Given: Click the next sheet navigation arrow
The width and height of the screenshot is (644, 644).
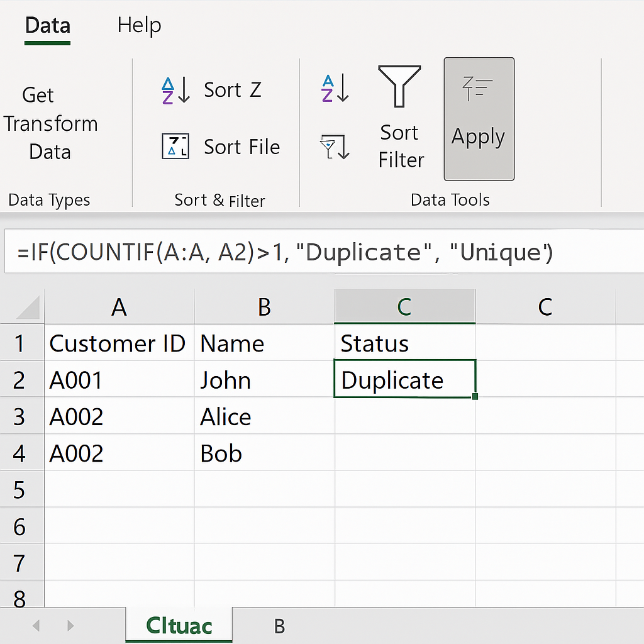Looking at the screenshot, I should click(70, 626).
